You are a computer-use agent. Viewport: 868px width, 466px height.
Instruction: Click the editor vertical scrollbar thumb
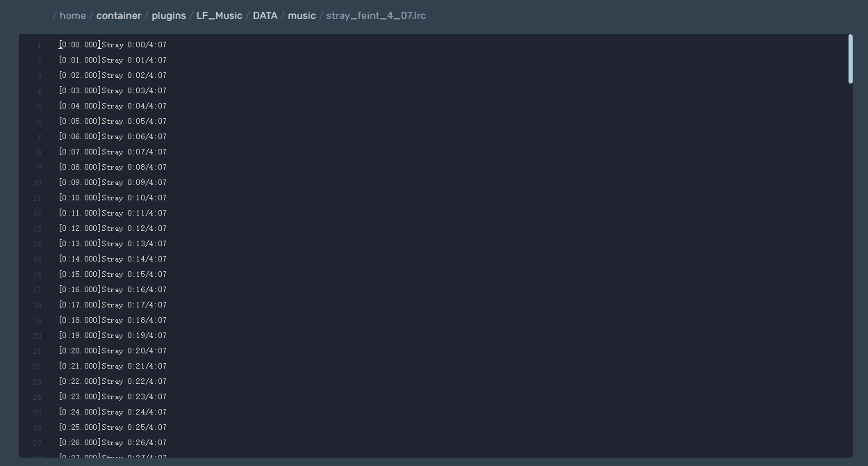[850, 59]
